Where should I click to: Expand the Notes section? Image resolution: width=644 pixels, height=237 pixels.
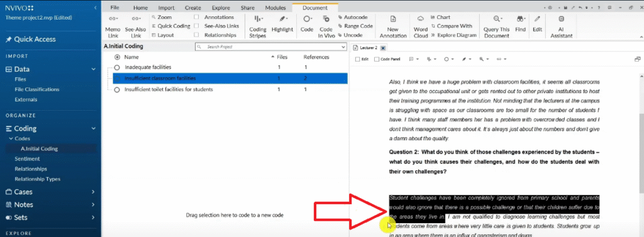coord(94,204)
